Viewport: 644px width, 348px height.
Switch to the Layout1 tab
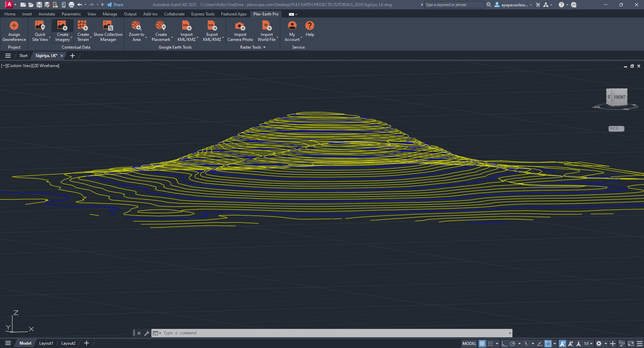(46, 343)
